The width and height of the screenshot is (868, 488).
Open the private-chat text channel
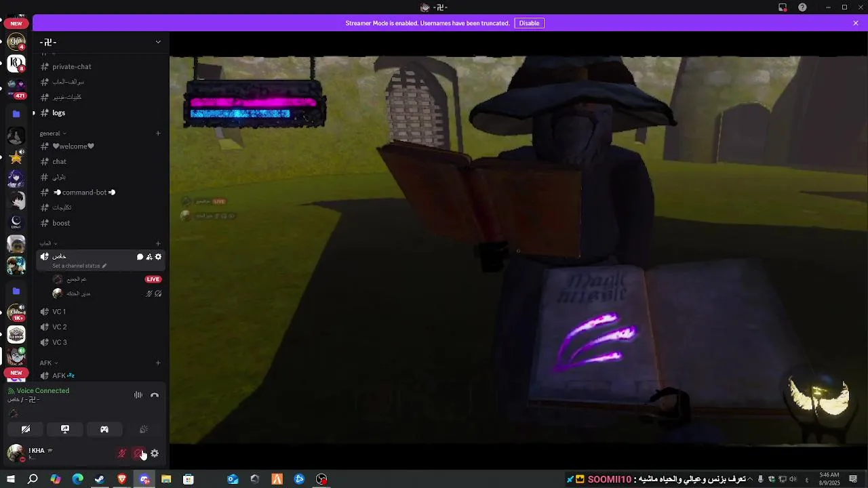(102, 66)
